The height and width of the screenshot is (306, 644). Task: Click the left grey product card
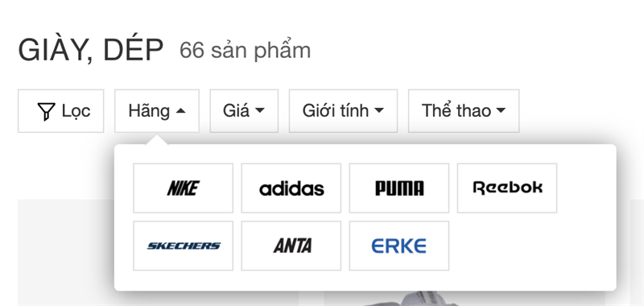pos(66,253)
